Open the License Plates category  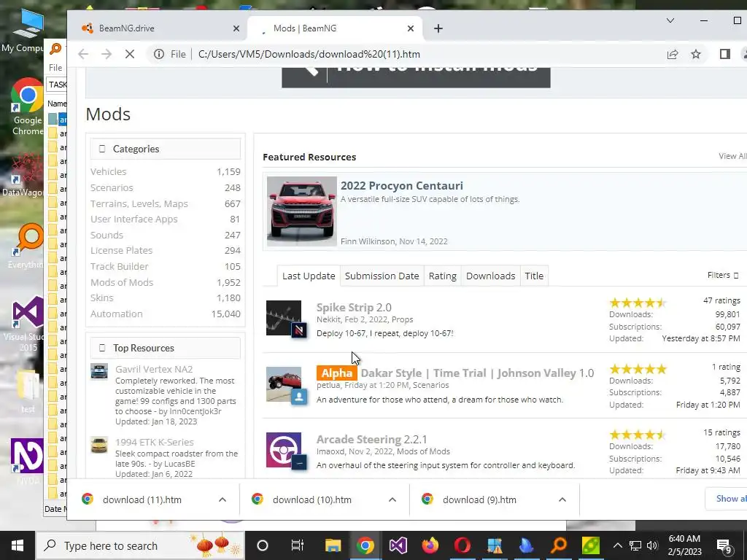pyautogui.click(x=122, y=251)
